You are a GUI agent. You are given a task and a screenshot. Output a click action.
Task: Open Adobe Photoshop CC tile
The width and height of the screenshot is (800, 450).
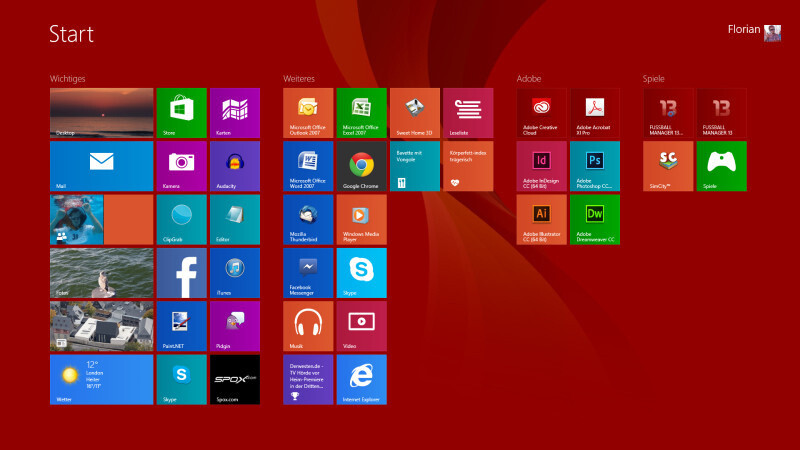click(595, 166)
